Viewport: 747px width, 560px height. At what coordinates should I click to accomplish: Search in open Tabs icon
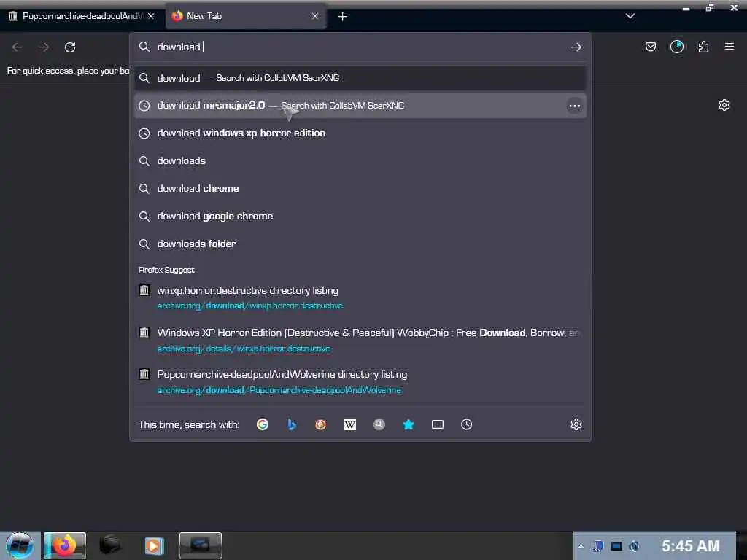pyautogui.click(x=438, y=424)
